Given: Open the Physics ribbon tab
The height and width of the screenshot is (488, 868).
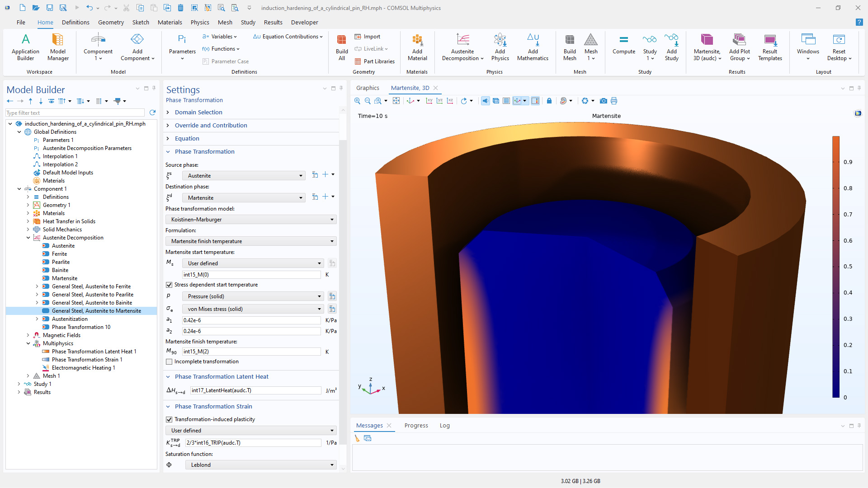Looking at the screenshot, I should (199, 22).
